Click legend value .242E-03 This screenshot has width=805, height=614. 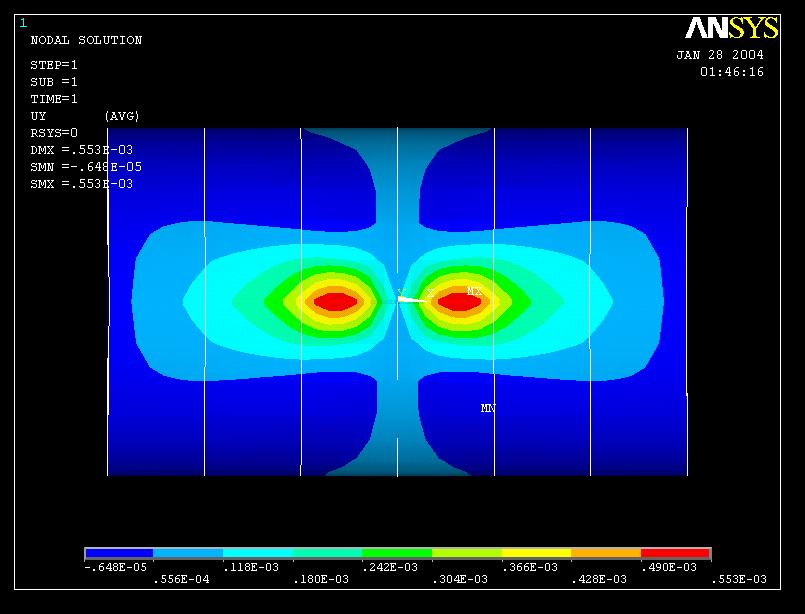coord(390,567)
